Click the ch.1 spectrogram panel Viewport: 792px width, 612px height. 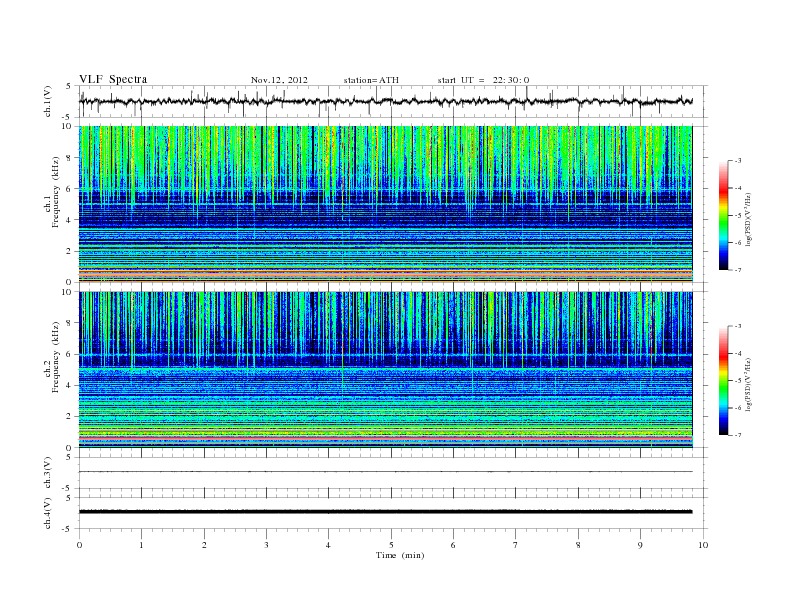[x=385, y=204]
